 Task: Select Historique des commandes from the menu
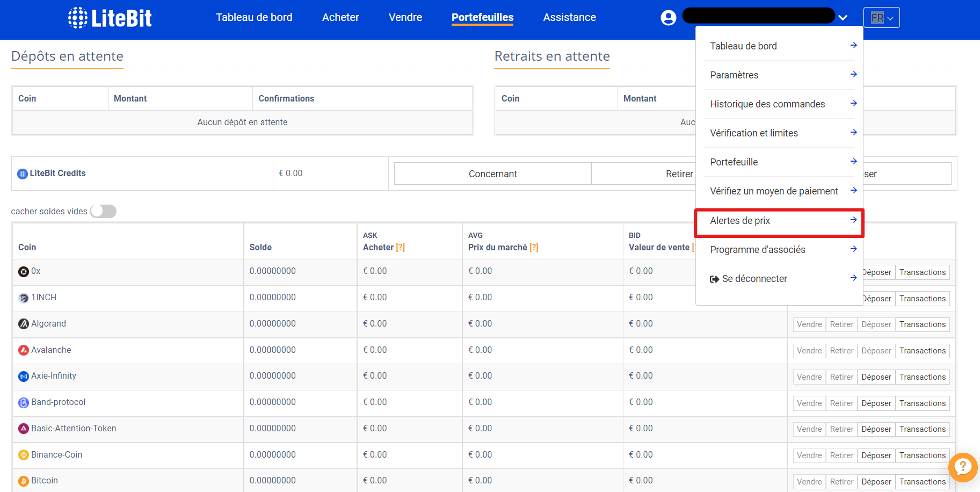[767, 104]
